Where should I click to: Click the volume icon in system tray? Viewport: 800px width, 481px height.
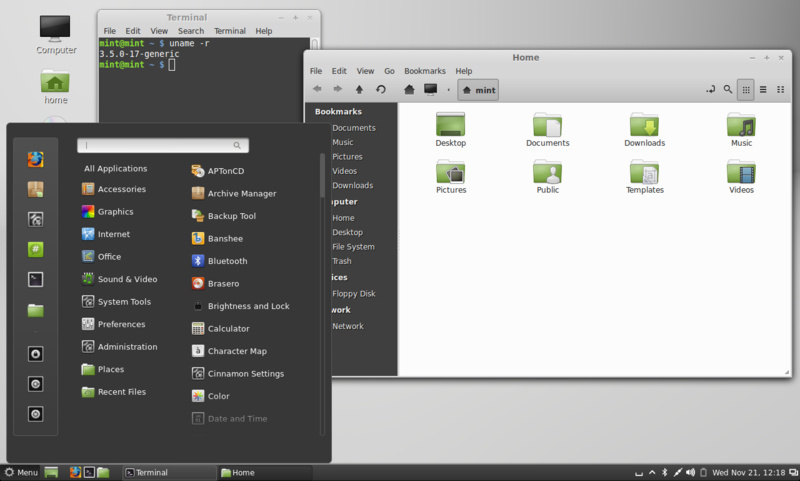point(690,472)
